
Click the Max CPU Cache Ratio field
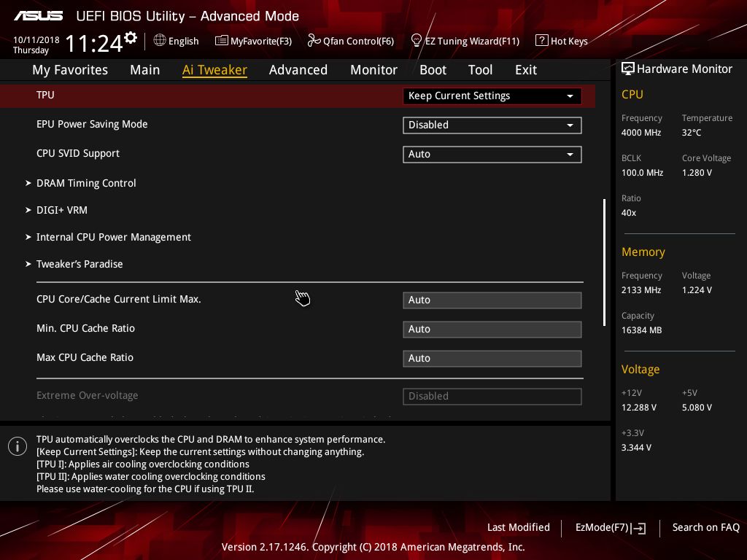(492, 358)
